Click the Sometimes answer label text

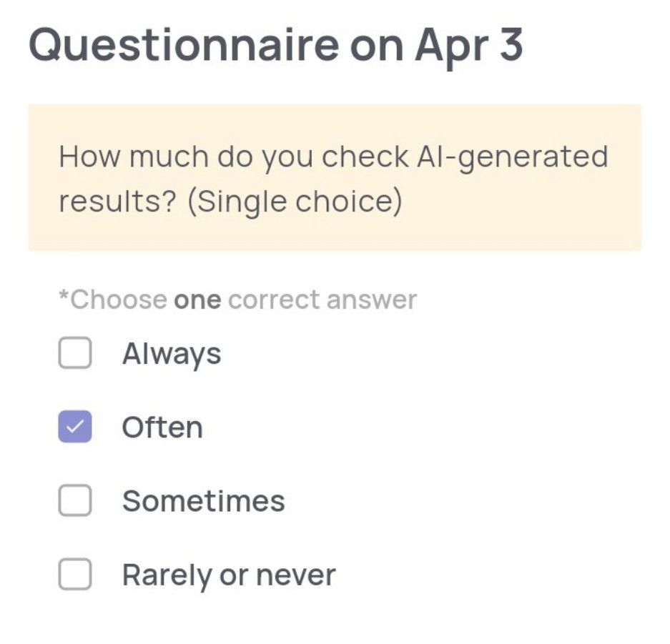[x=203, y=500]
